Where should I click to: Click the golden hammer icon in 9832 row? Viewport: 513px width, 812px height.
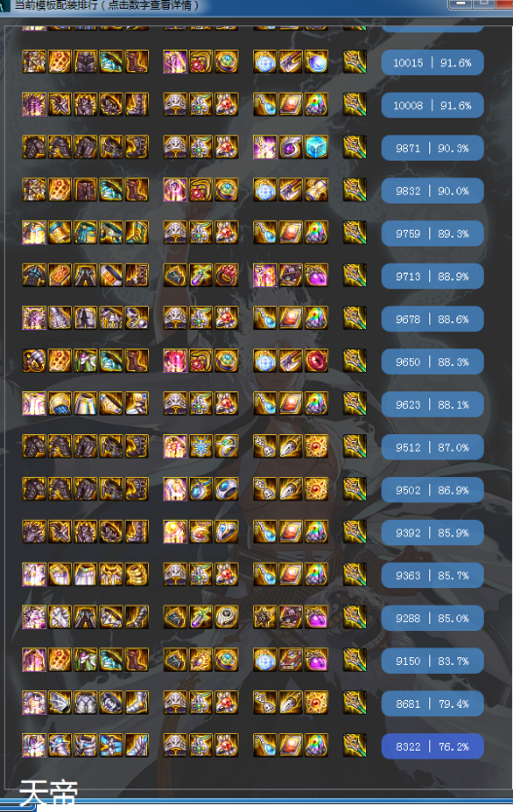[316, 191]
